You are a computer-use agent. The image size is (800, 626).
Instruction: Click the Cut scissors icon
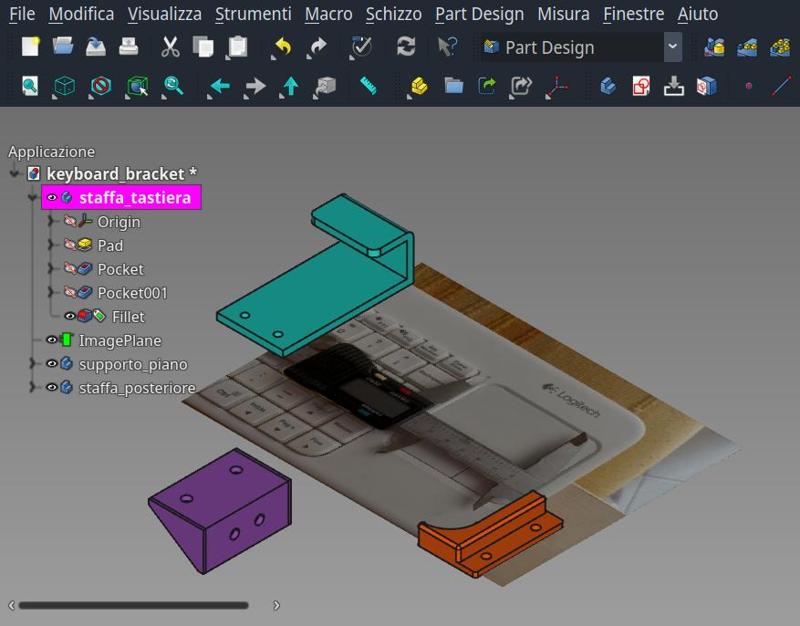click(x=170, y=47)
